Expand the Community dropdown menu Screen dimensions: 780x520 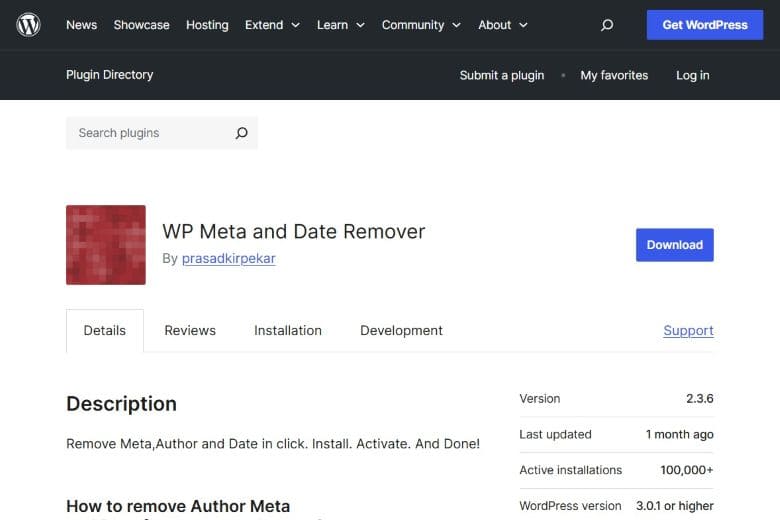[421, 25]
